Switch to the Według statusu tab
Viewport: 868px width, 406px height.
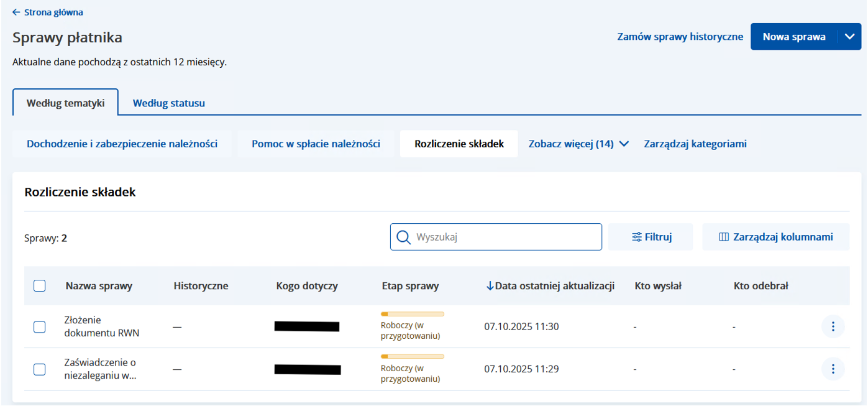(168, 103)
